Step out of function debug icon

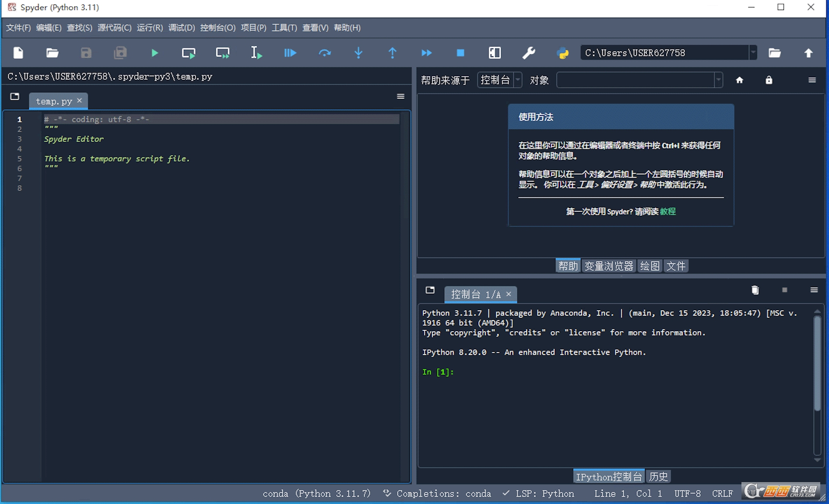pos(393,53)
